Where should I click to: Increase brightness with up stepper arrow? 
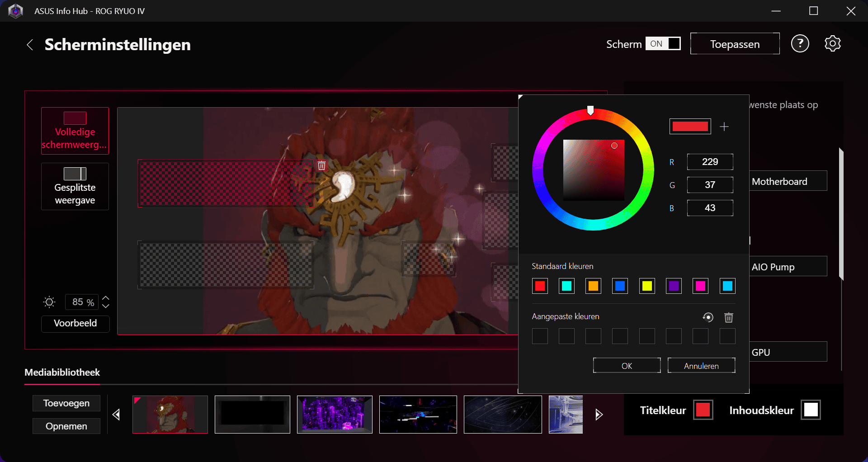(106, 298)
